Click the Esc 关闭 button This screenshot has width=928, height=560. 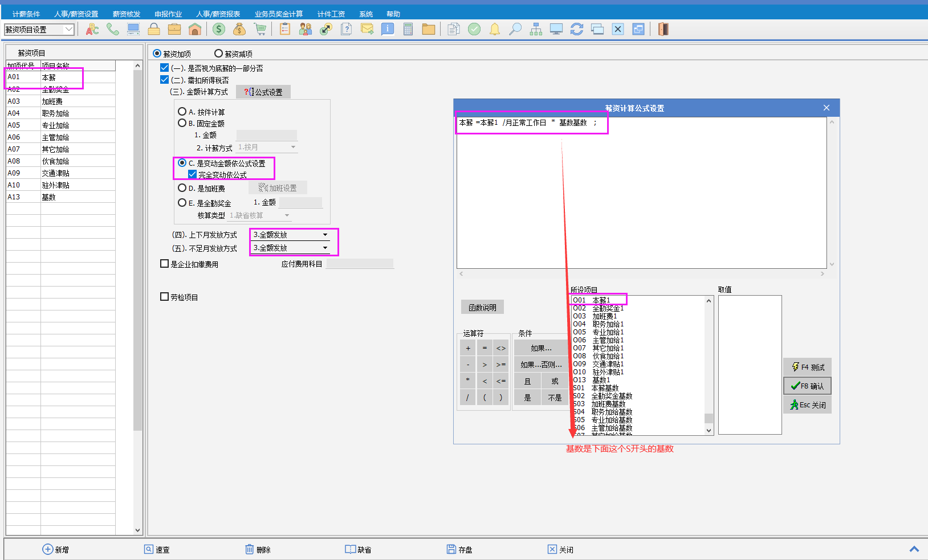click(x=808, y=404)
